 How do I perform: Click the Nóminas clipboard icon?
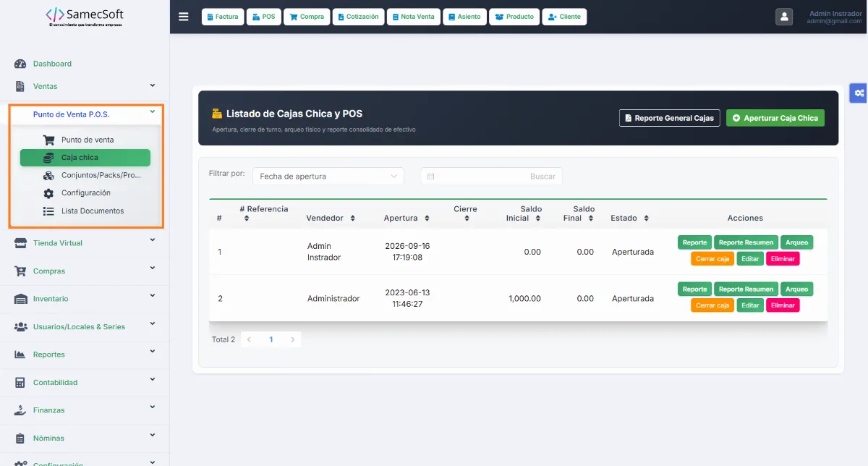click(20, 438)
